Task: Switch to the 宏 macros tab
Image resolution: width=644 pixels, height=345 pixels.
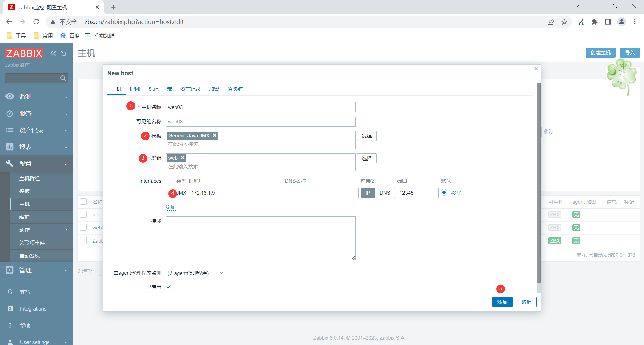Action: (170, 89)
